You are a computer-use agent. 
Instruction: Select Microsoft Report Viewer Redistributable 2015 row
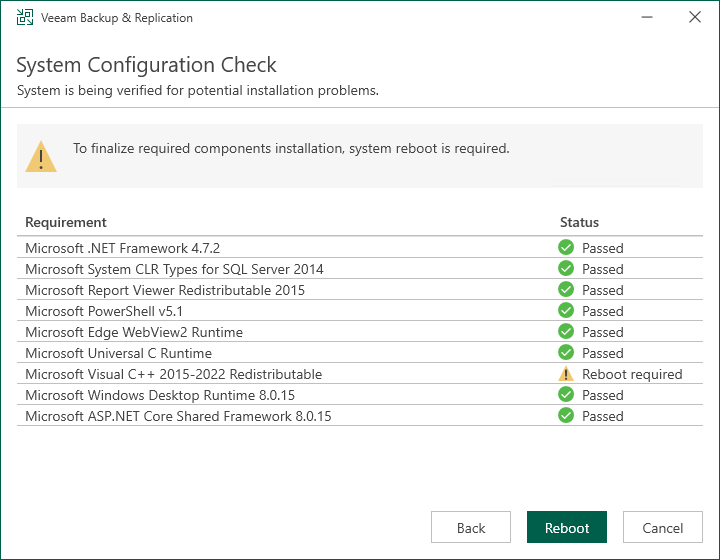point(360,290)
